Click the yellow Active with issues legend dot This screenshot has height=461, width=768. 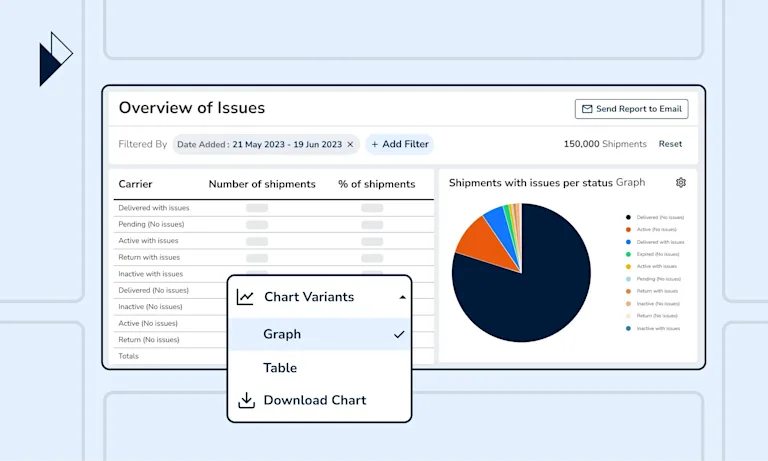coord(628,267)
